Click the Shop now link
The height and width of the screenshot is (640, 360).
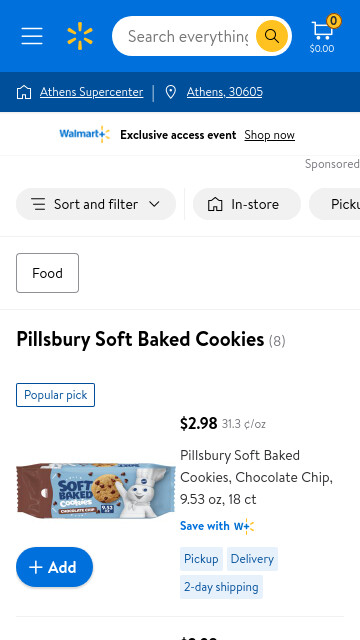(269, 135)
